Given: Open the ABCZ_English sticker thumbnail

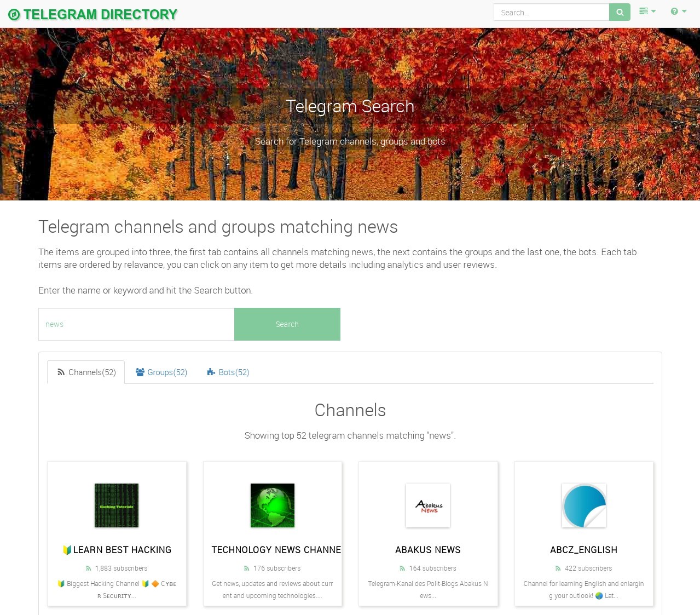Looking at the screenshot, I should pyautogui.click(x=584, y=505).
